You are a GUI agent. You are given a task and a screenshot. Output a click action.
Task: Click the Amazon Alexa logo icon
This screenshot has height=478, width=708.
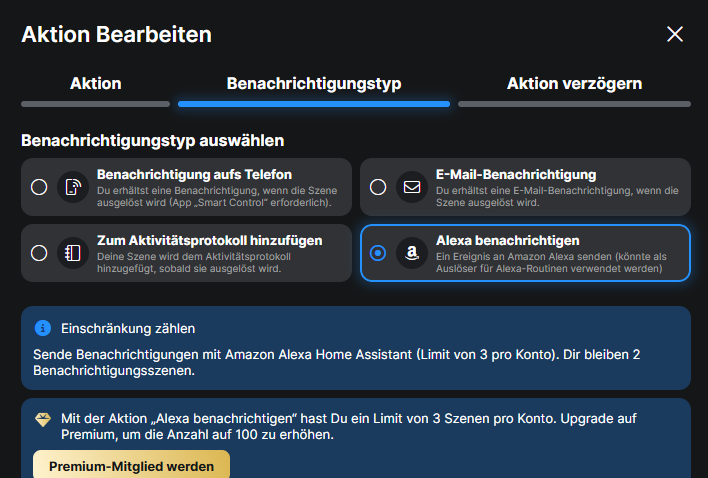[411, 253]
